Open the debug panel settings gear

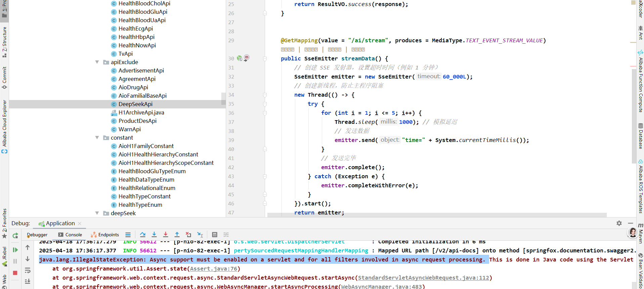[x=619, y=223]
